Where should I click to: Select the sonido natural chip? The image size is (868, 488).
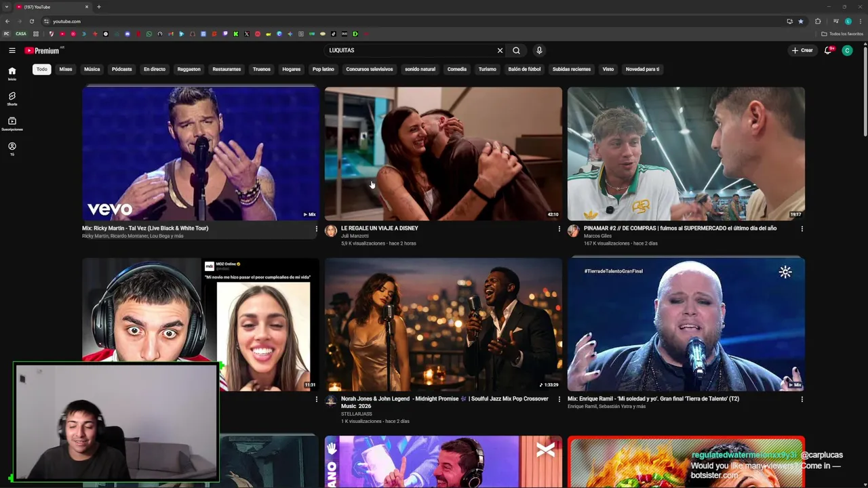coord(420,69)
